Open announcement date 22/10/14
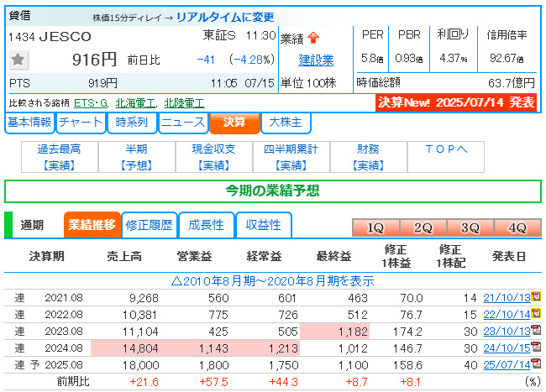546x392 pixels. [x=507, y=315]
